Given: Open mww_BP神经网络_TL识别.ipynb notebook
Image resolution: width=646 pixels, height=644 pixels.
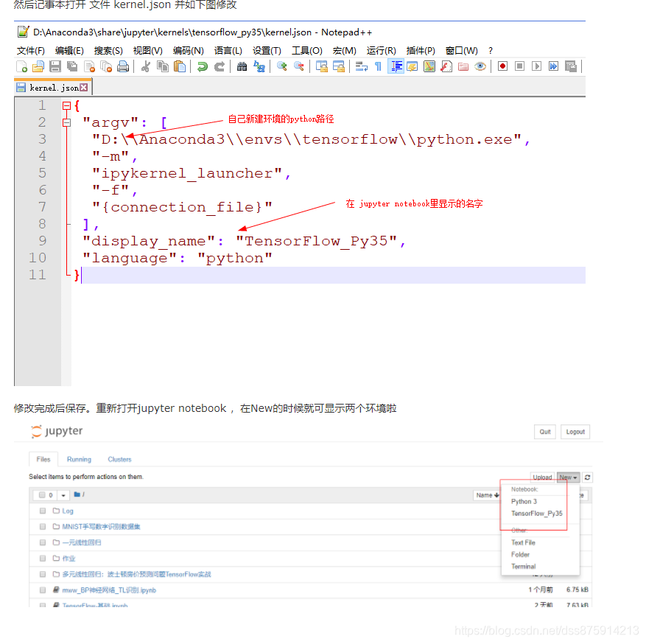Looking at the screenshot, I should [109, 590].
